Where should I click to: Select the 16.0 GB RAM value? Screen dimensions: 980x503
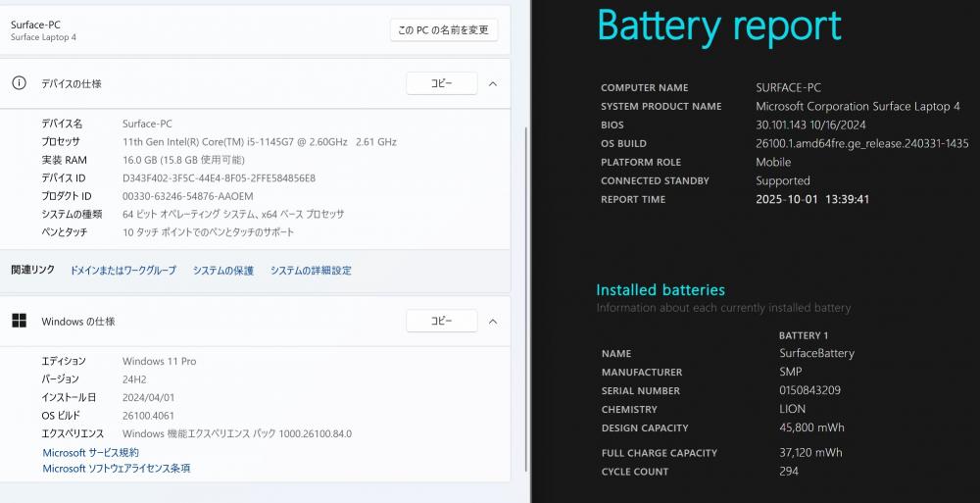pos(183,160)
